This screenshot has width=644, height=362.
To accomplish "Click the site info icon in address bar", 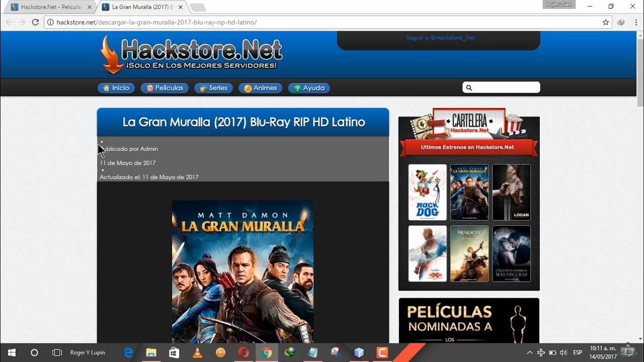I will tap(50, 22).
